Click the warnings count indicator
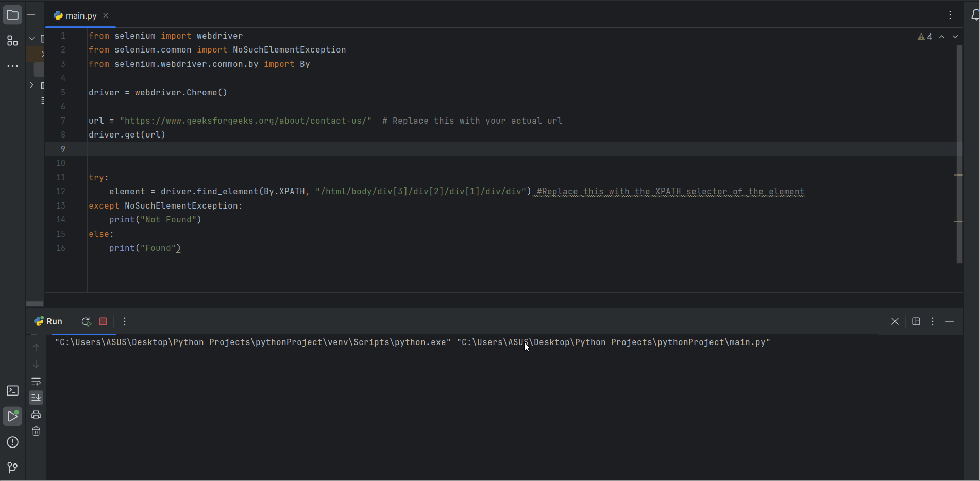This screenshot has height=481, width=980. point(925,37)
